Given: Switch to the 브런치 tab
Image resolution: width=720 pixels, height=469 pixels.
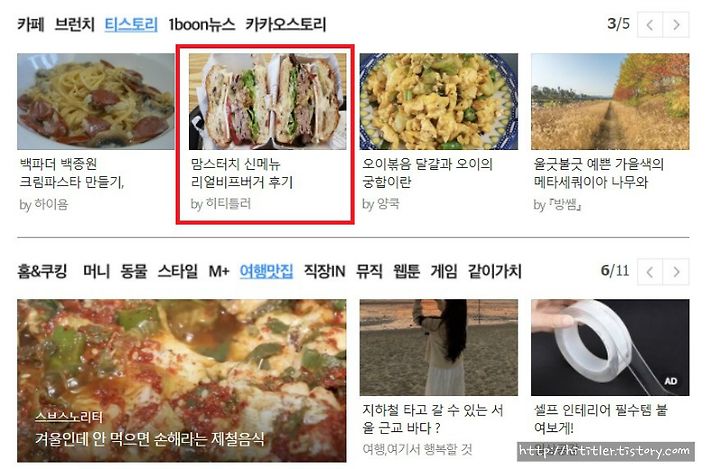Looking at the screenshot, I should tap(74, 24).
